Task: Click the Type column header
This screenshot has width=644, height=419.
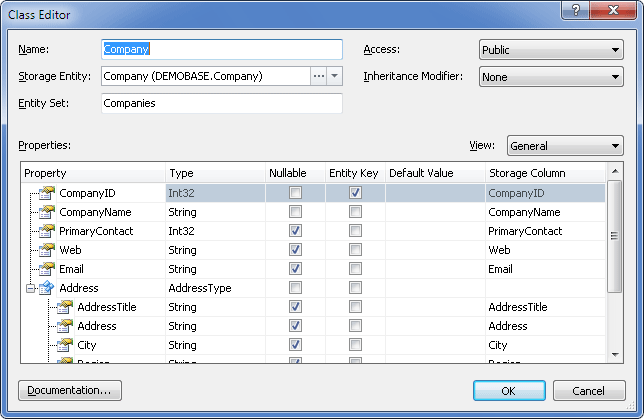Action: (x=215, y=173)
